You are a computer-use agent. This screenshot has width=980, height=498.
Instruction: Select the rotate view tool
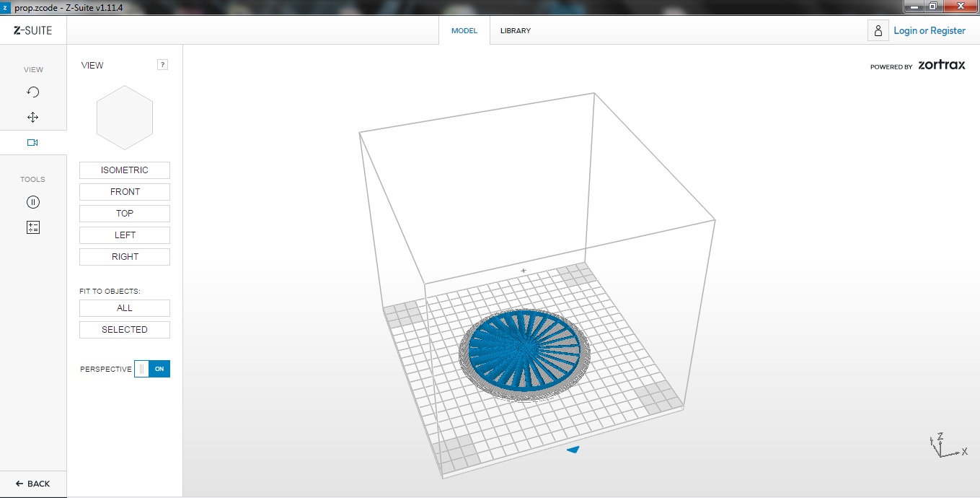tap(32, 92)
